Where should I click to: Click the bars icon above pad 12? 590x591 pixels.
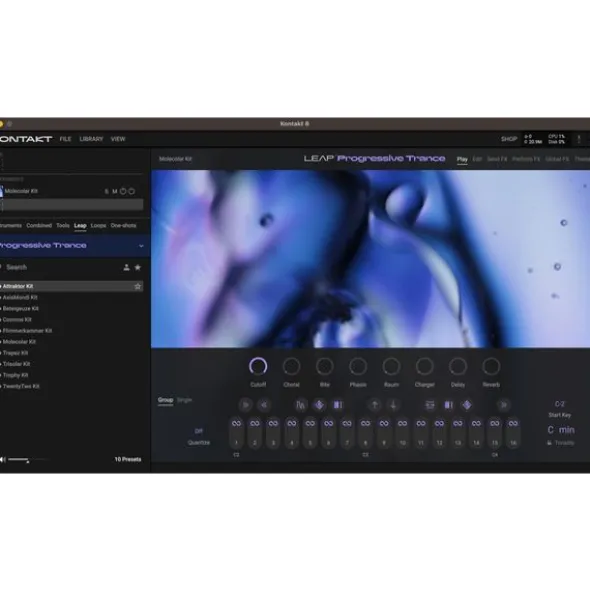point(449,405)
